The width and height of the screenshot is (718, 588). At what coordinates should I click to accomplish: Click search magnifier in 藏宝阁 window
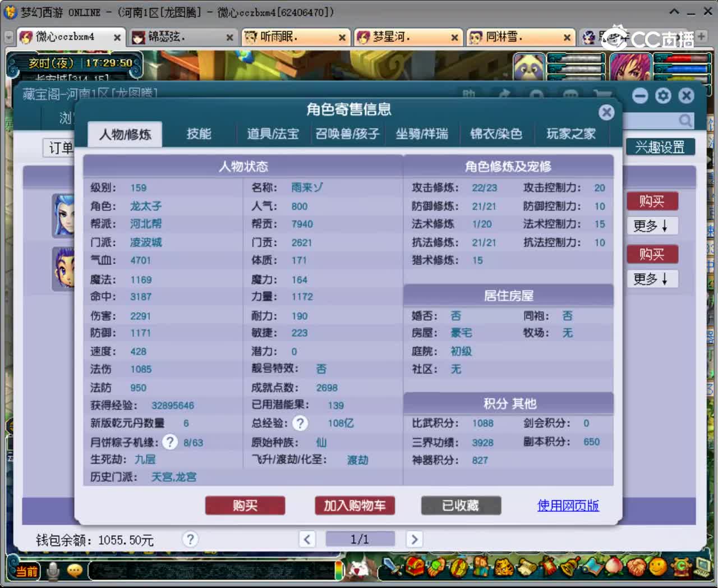[x=685, y=120]
